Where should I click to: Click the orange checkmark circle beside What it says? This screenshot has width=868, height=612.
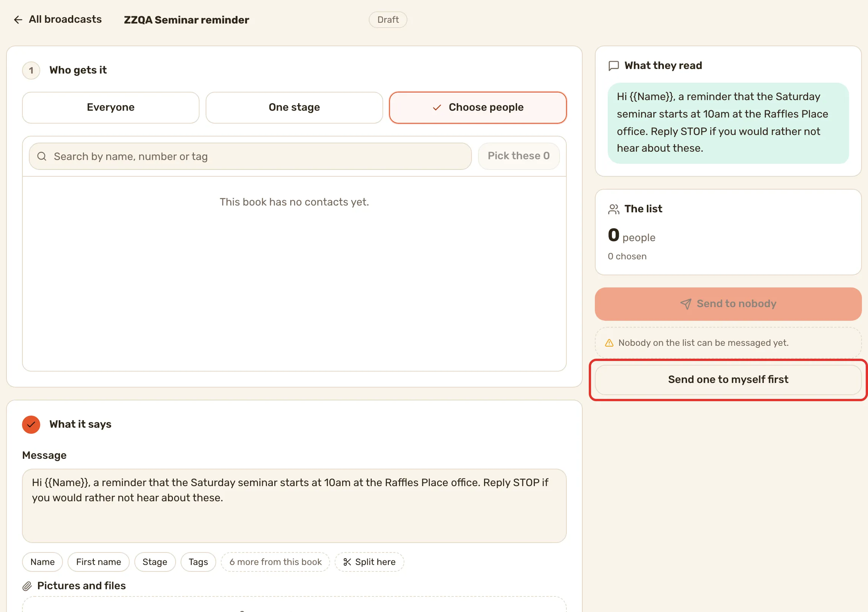click(31, 424)
